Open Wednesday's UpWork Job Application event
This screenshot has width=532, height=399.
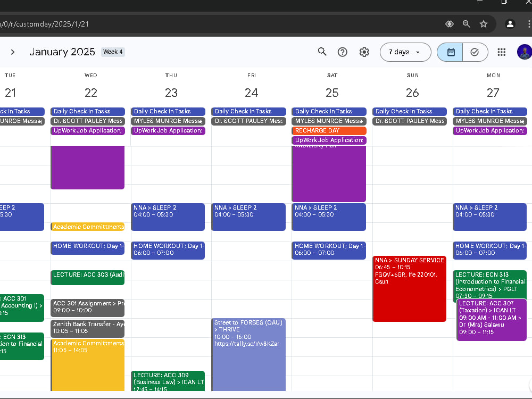[88, 131]
